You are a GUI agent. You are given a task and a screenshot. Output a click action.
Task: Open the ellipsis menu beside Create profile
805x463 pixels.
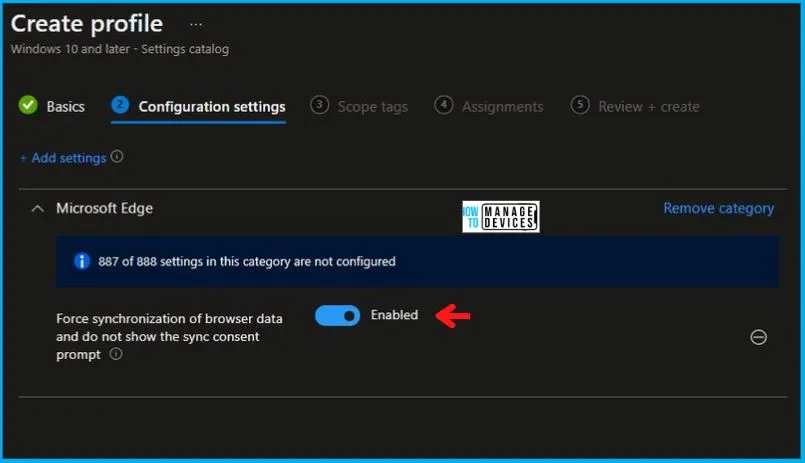tap(196, 24)
